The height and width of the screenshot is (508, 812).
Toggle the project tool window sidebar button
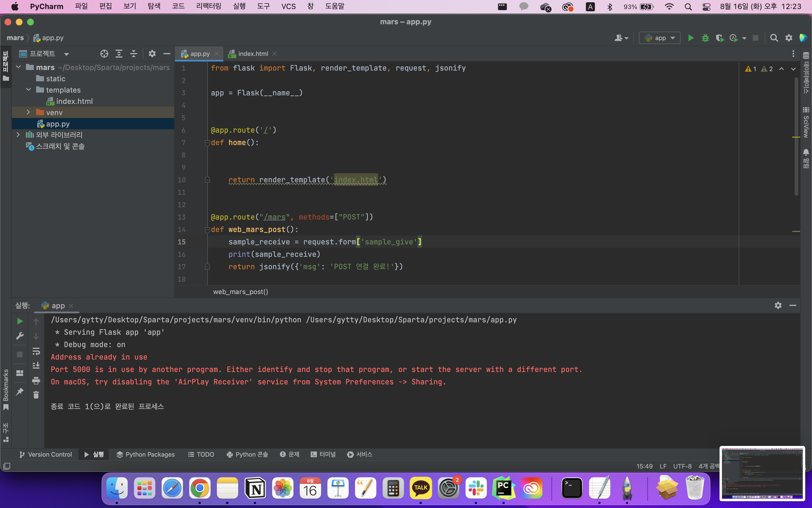[6, 66]
